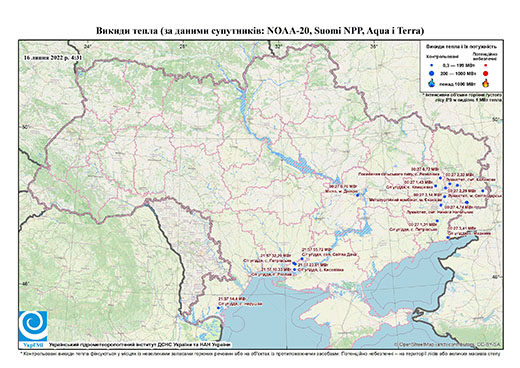Image resolution: width=520 pixels, height=368 pixels.
Task: Select the marker next to 00:27 1,43 МВт label
Action: pos(436,186)
